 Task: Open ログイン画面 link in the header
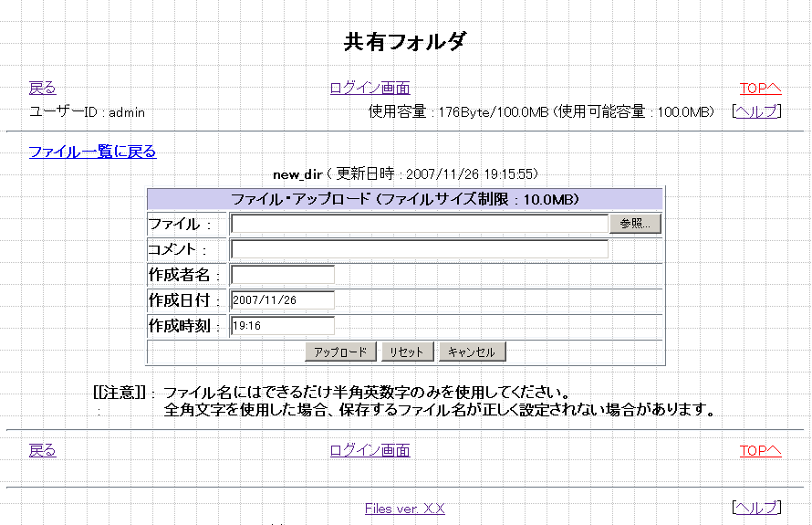(x=370, y=88)
